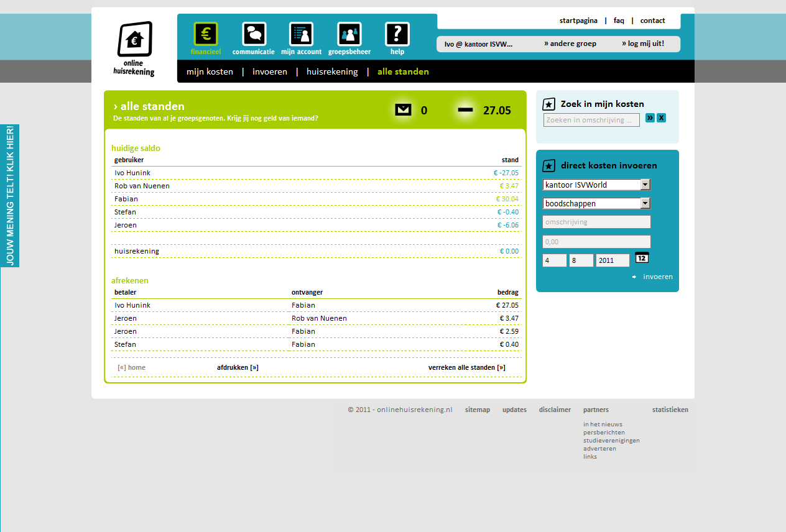This screenshot has width=786, height=532.
Task: Open the Jouw mening telt feedback tab
Action: point(10,196)
